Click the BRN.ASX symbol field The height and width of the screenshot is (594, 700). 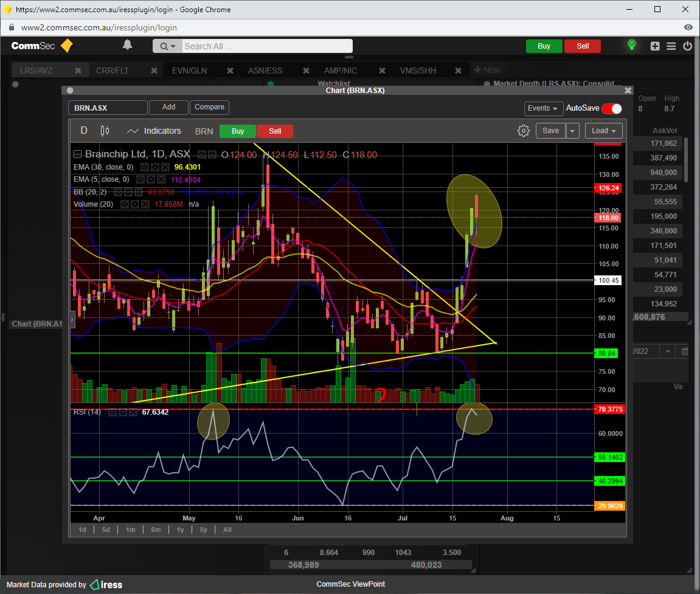coord(108,108)
